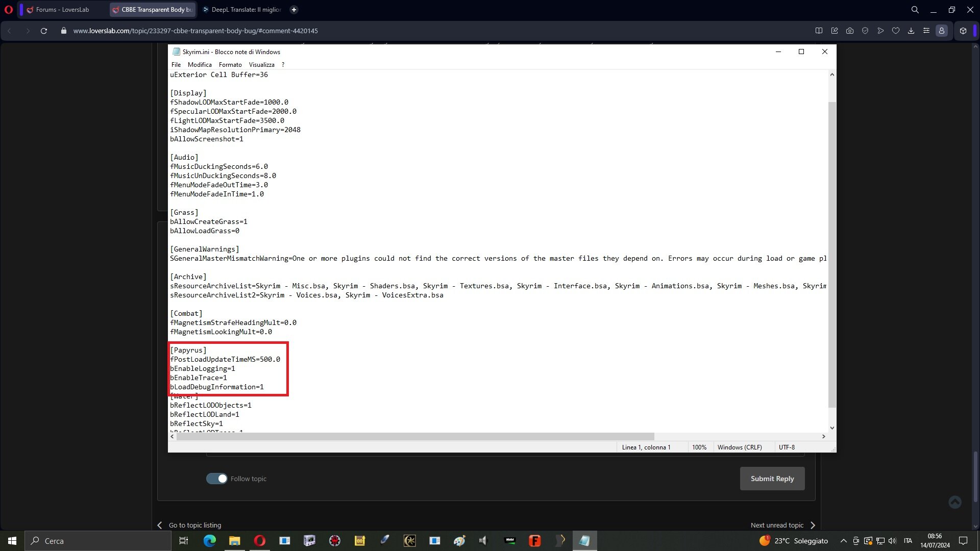
Task: Click the [Archive] section header line
Action: click(x=188, y=277)
